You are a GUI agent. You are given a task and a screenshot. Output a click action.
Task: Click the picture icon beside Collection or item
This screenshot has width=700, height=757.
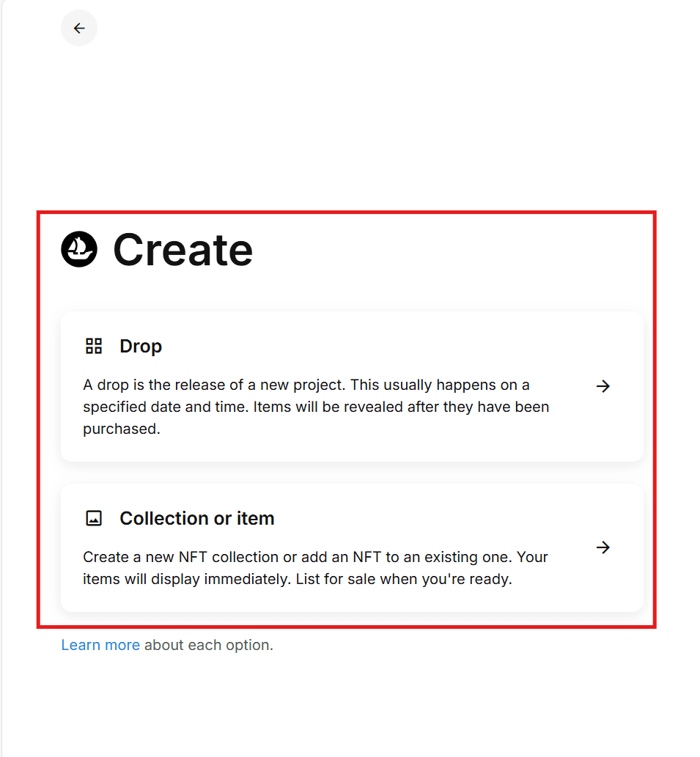click(x=94, y=519)
